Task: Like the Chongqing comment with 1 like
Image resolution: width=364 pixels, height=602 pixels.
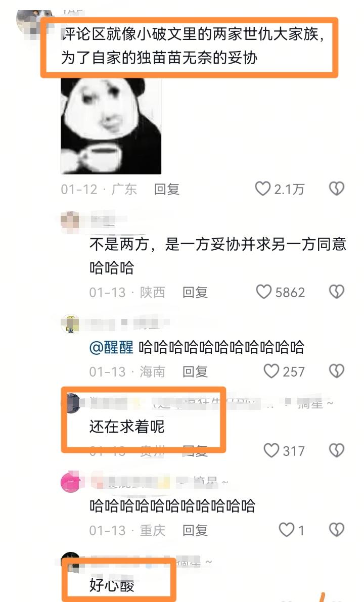Action: [287, 530]
